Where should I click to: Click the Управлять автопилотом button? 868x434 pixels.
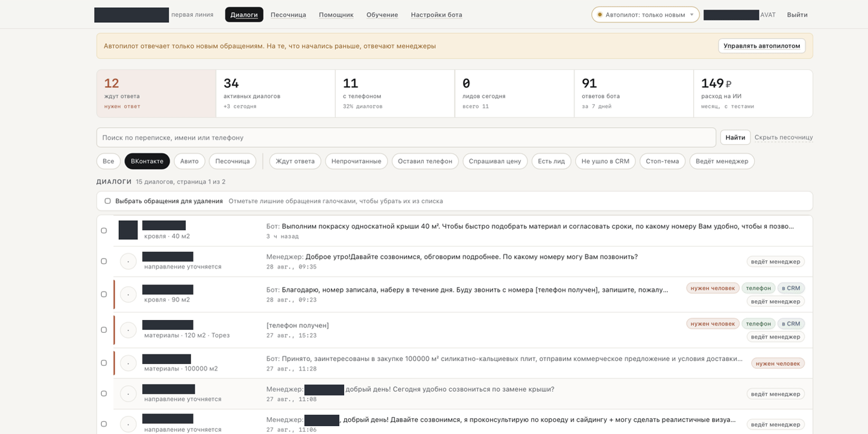click(x=762, y=46)
